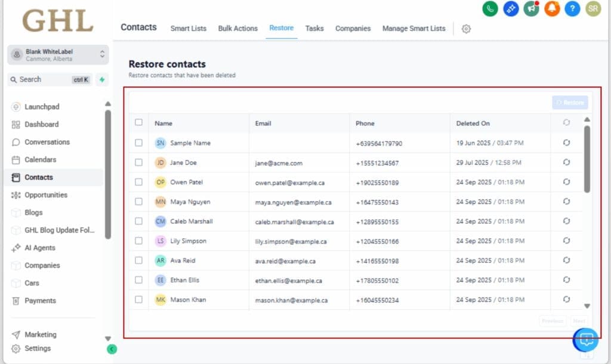Click the restore icon on Jane Doe's row
The width and height of the screenshot is (611, 364).
[566, 162]
